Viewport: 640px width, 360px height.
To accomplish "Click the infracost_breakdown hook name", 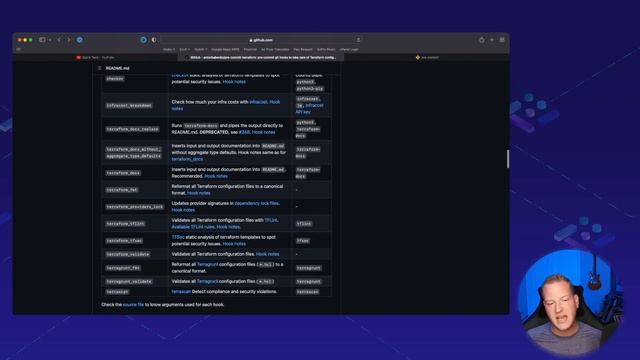I will (129, 105).
